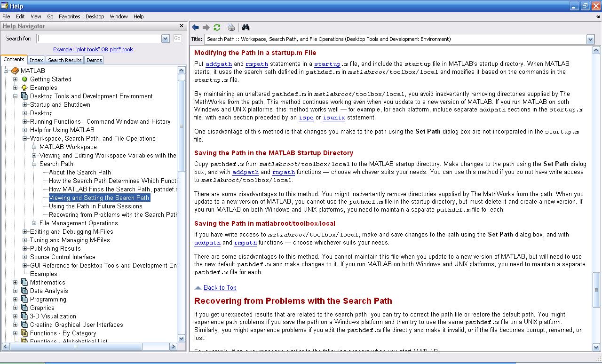Screen dimensions: 602x364
Task: Switch to the Search Results tab
Action: click(x=65, y=60)
